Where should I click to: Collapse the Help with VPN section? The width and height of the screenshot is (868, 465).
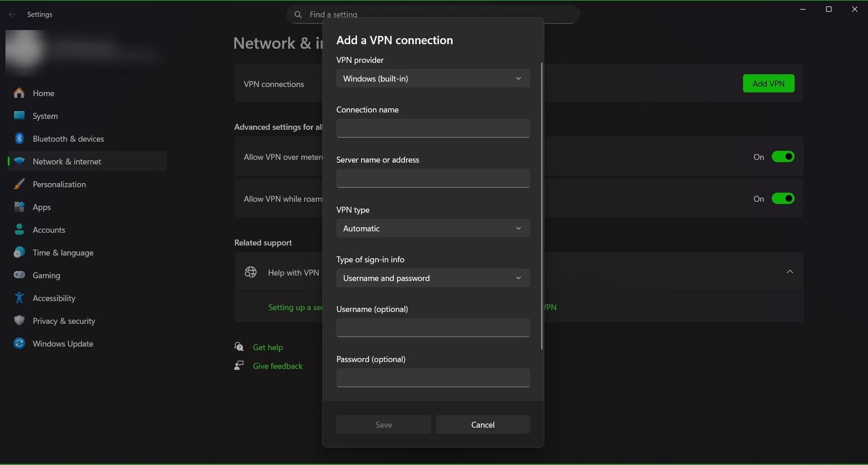tap(790, 271)
